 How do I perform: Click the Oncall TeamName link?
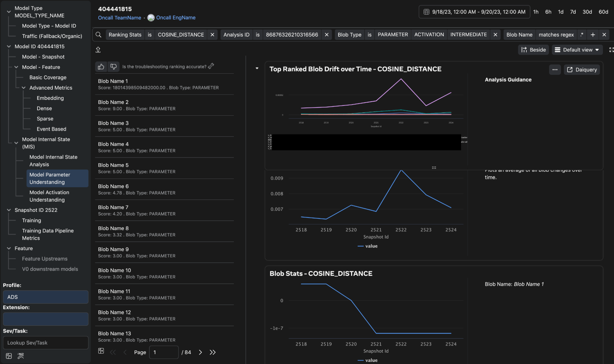[x=119, y=18]
